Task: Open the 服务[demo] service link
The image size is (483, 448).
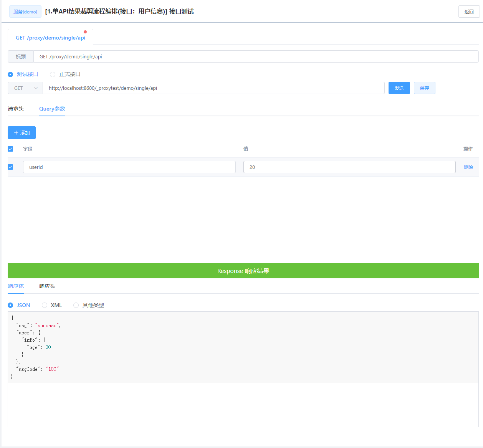Action: coord(25,12)
